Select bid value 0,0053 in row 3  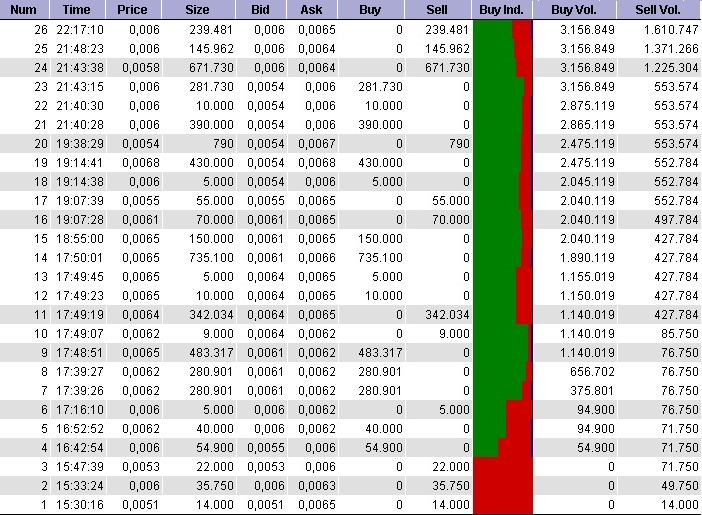(x=265, y=467)
